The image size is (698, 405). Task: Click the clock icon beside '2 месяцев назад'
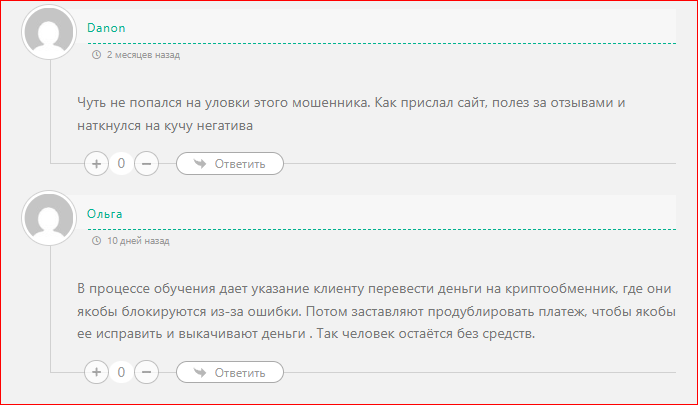[96, 55]
